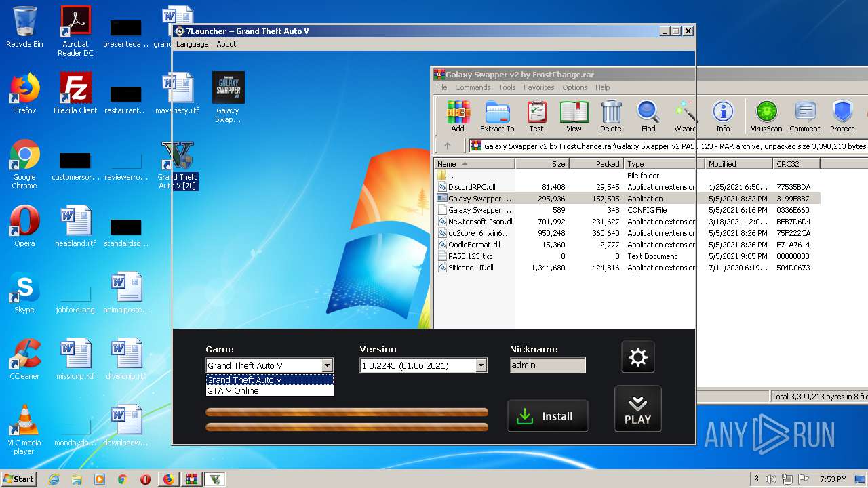868x488 pixels.
Task: Click Internet Explorer icon in the taskbar
Action: click(x=54, y=479)
